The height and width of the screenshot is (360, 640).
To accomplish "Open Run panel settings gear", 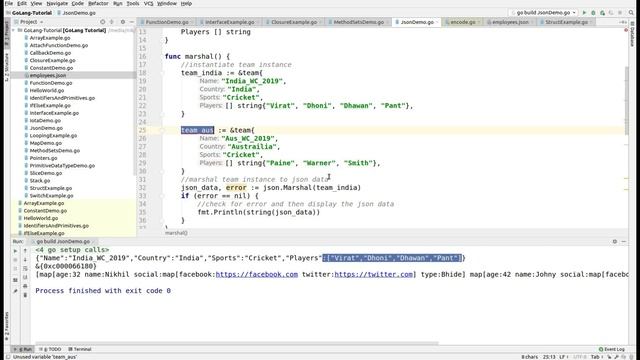I will click(x=615, y=242).
